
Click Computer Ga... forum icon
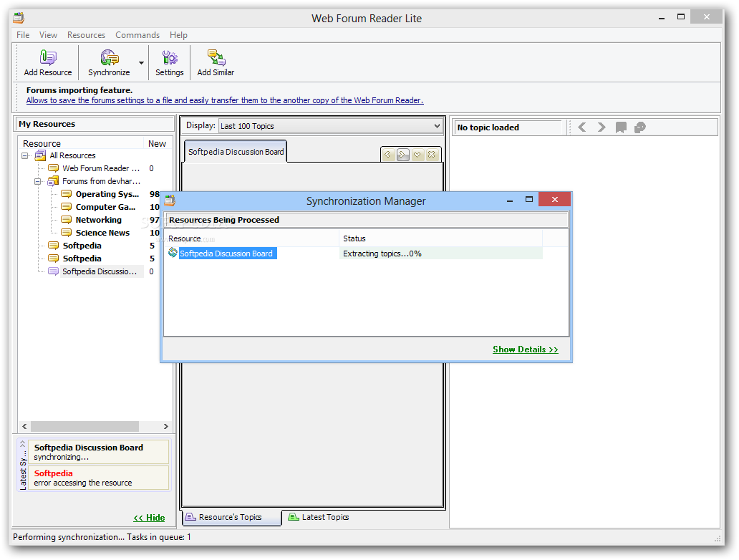67,207
